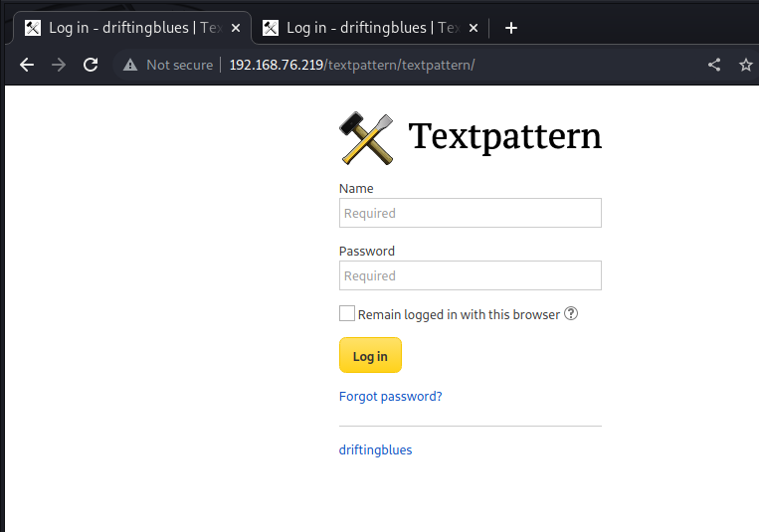The width and height of the screenshot is (759, 532).
Task: Focus the Name input field
Action: point(471,213)
